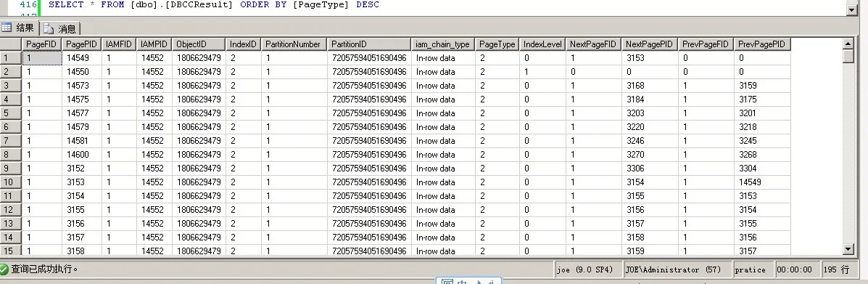Click IndexLevel cell in row 2

(542, 72)
